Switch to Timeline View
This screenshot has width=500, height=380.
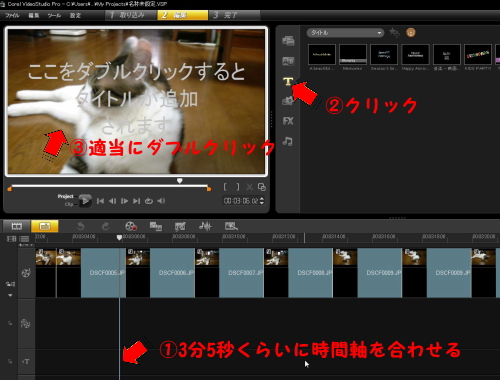[x=45, y=226]
